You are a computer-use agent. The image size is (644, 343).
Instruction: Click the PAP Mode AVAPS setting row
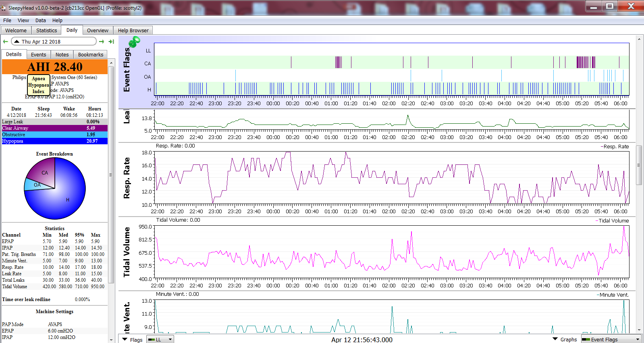pos(55,324)
